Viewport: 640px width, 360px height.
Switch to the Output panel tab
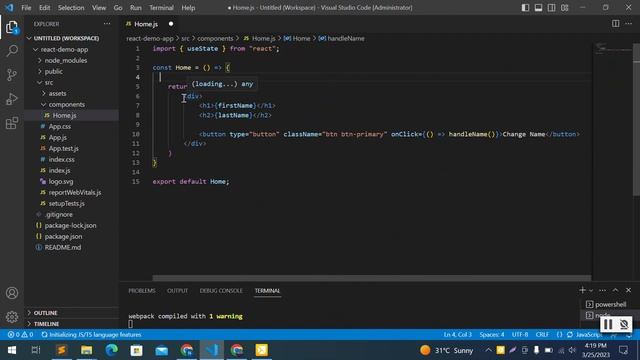tap(178, 291)
